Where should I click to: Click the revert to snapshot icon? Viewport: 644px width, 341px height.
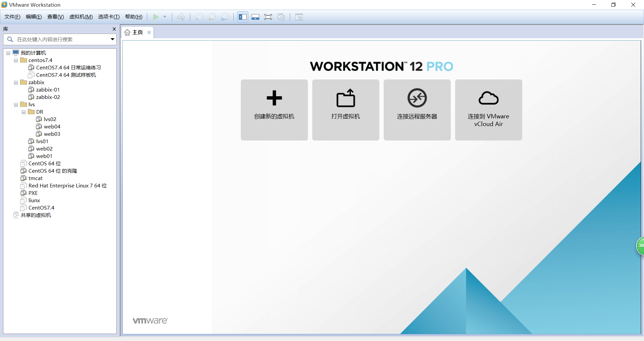[x=212, y=17]
